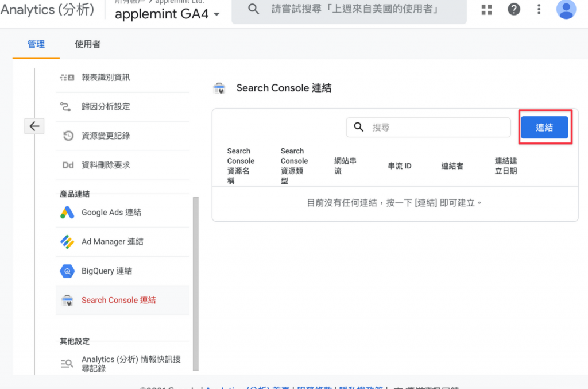Click the sidebar vertical scrollbar
The height and width of the screenshot is (389, 588).
[195, 284]
